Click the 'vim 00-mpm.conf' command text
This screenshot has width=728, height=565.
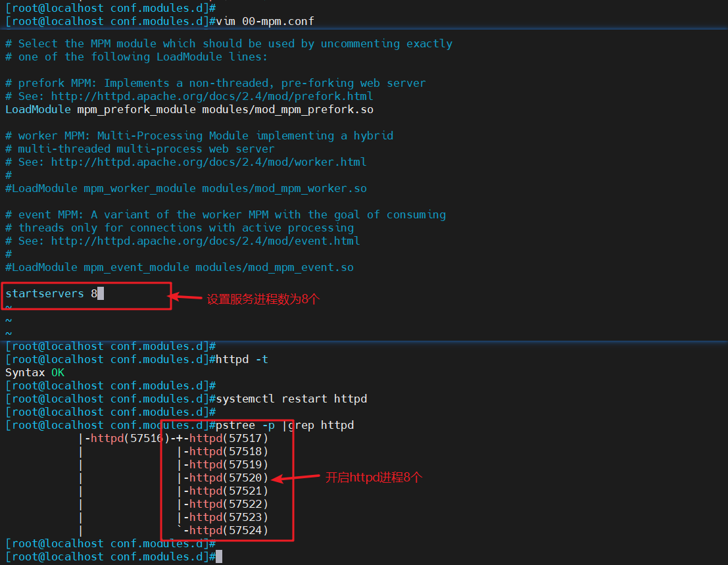pos(265,21)
